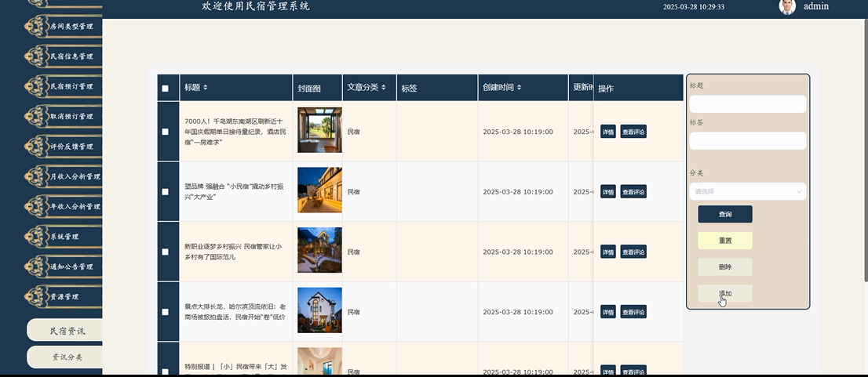The width and height of the screenshot is (868, 377).
Task: Click the 标签 column header
Action: click(x=437, y=88)
